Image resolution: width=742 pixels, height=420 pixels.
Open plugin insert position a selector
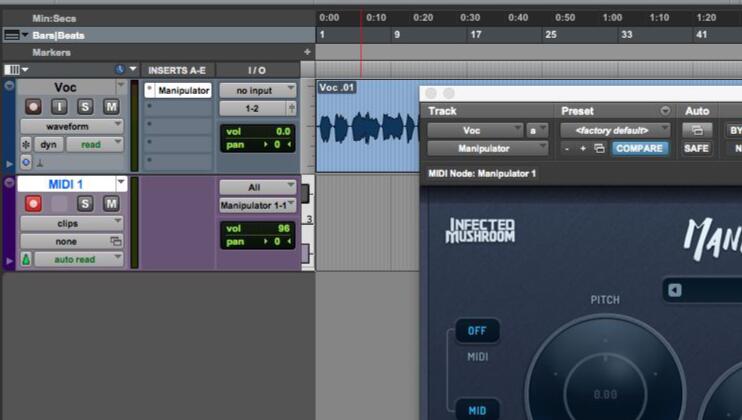537,130
